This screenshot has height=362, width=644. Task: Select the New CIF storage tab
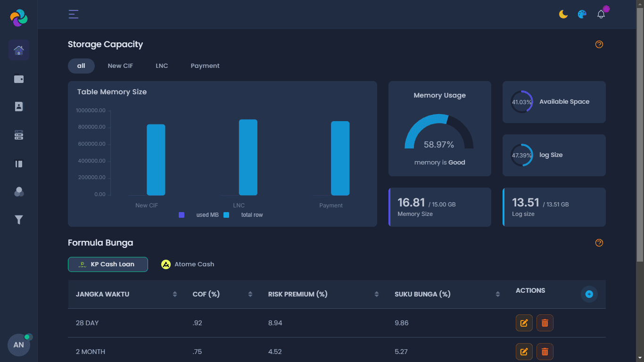[x=120, y=66]
